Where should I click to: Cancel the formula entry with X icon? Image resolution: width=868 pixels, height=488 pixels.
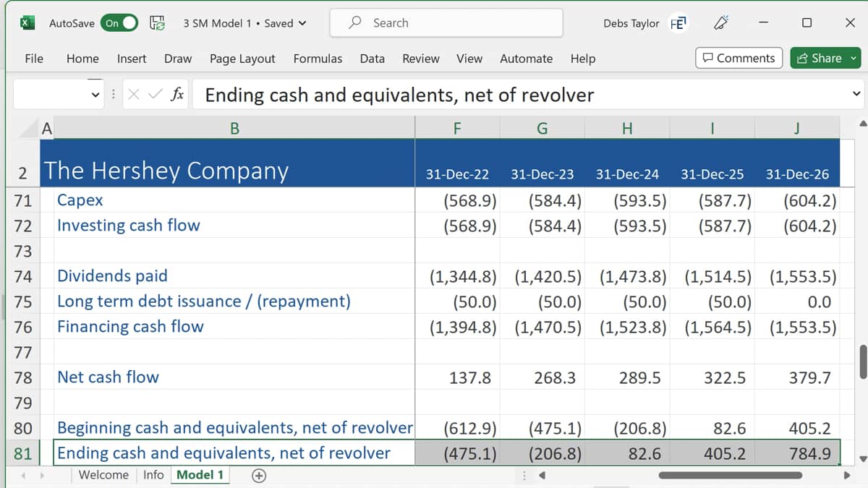pos(134,95)
